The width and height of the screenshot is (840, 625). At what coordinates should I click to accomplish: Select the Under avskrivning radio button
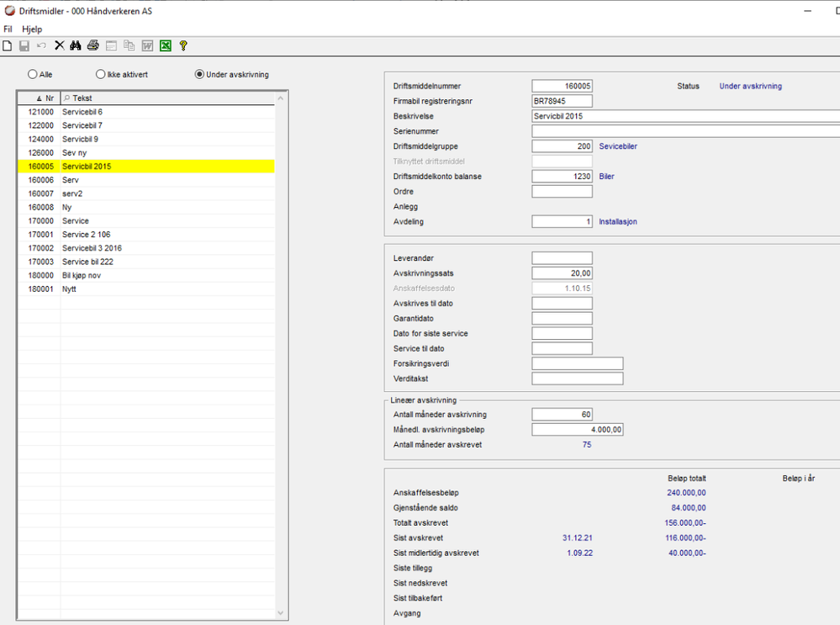click(199, 74)
